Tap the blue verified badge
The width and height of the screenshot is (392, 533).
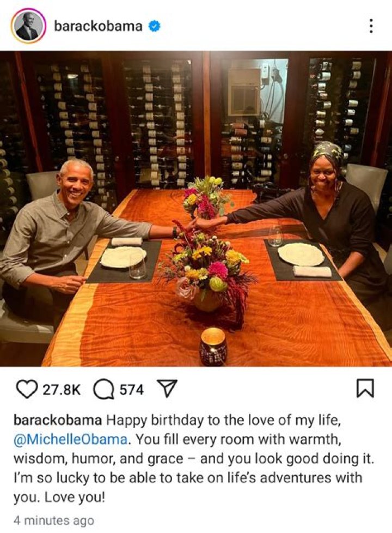(x=155, y=26)
